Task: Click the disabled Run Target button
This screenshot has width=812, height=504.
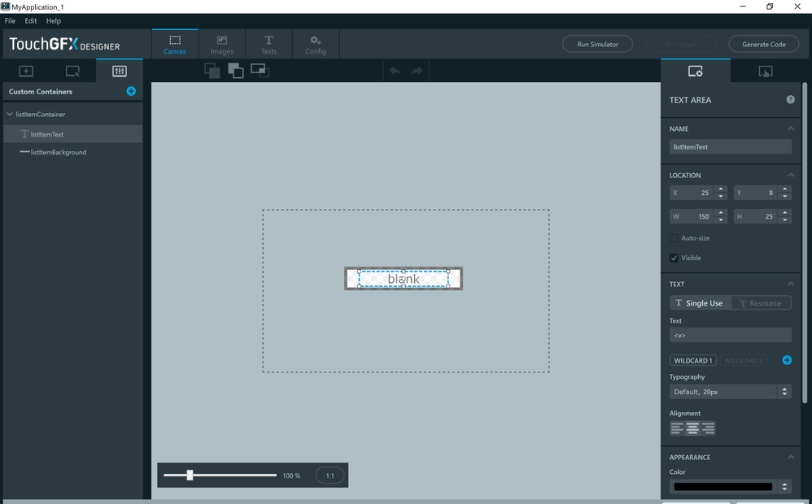Action: (x=680, y=44)
